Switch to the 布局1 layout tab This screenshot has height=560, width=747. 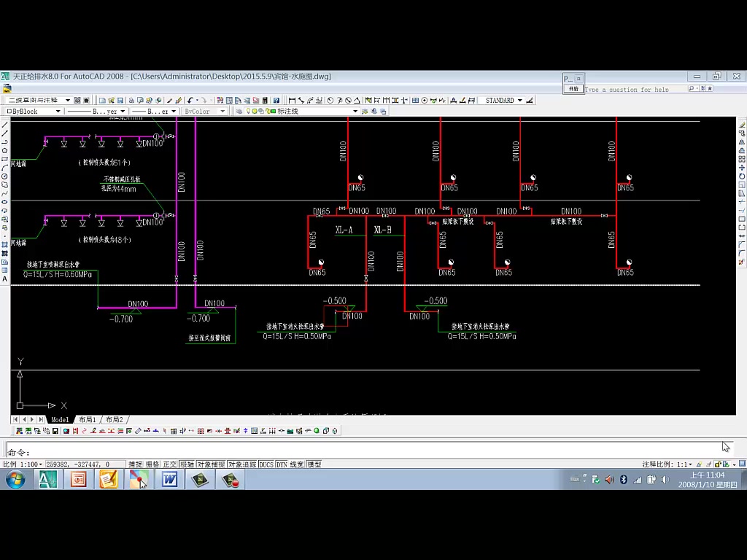point(87,420)
